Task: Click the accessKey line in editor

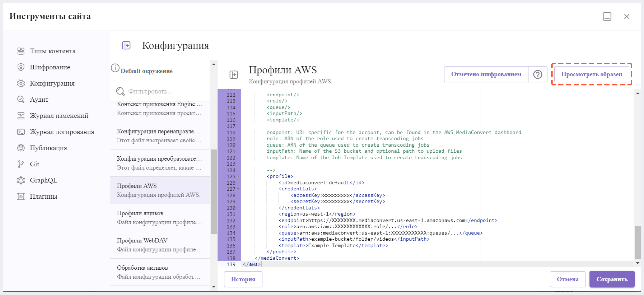Action: point(337,195)
